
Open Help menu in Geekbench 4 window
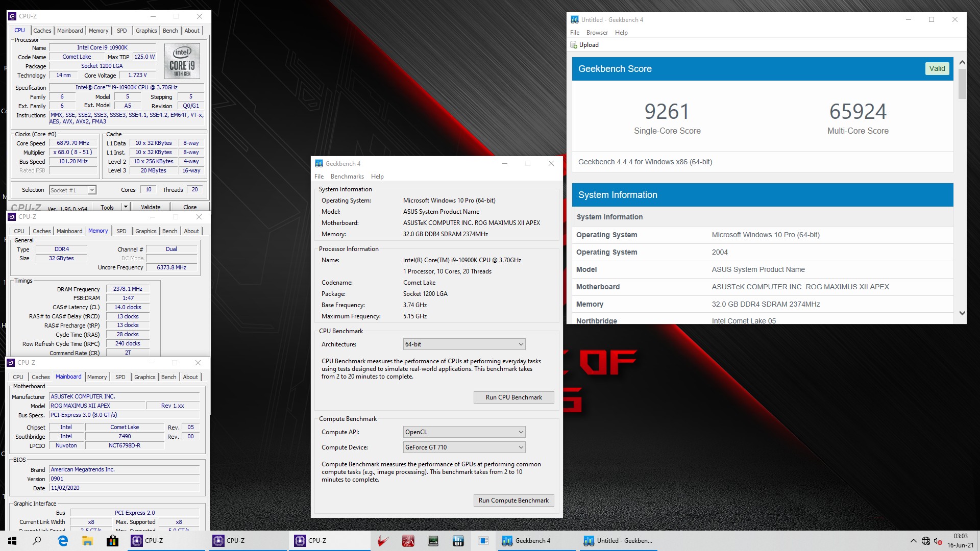point(377,177)
